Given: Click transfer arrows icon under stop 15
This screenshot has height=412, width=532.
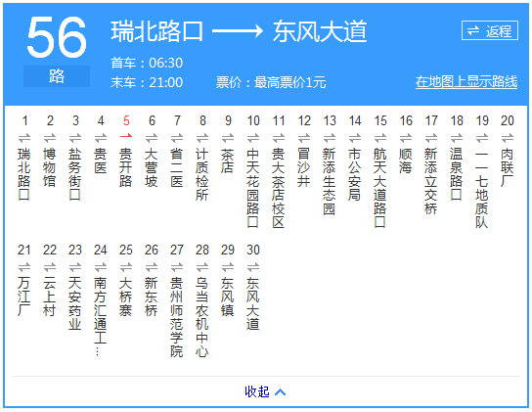Looking at the screenshot, I should point(380,138).
